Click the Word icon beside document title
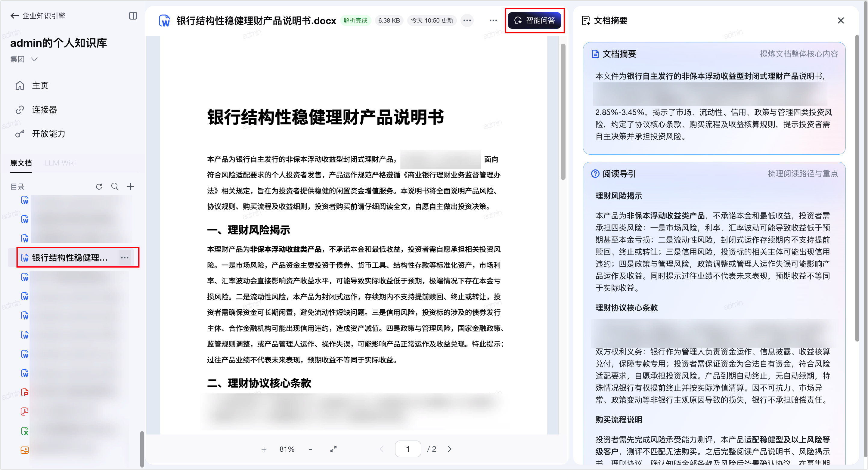The image size is (868, 470). (164, 20)
